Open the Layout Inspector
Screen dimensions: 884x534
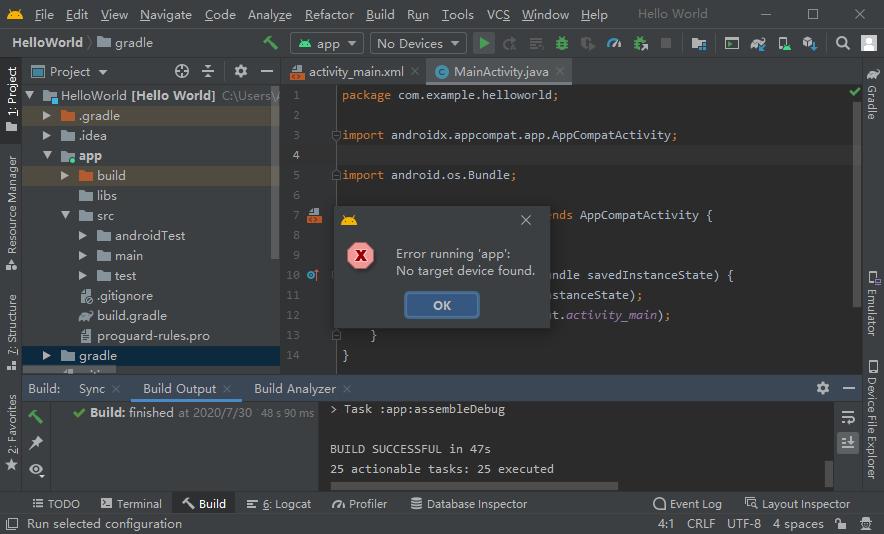click(x=797, y=504)
